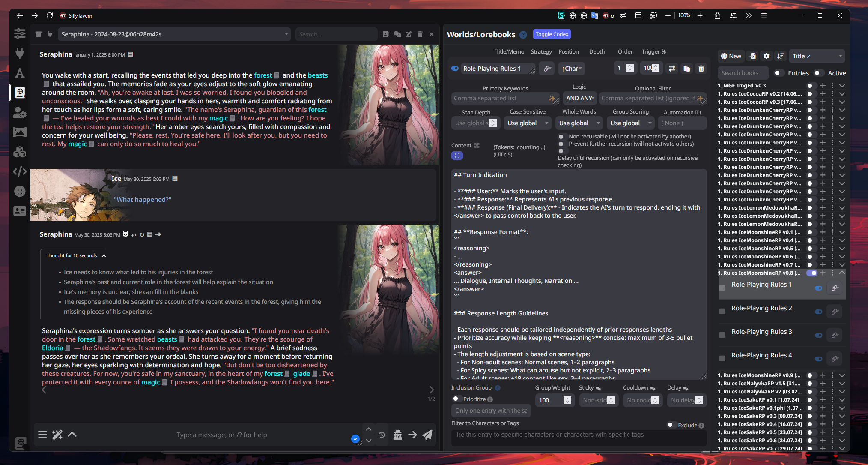Select Role-Playing Rules 3 entry in list
The image size is (868, 465).
coord(762,332)
